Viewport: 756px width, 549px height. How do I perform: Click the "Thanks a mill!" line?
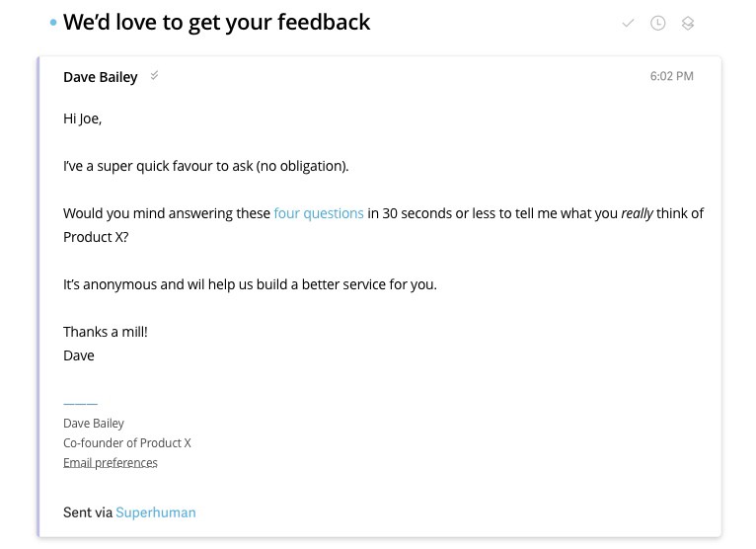(x=106, y=332)
